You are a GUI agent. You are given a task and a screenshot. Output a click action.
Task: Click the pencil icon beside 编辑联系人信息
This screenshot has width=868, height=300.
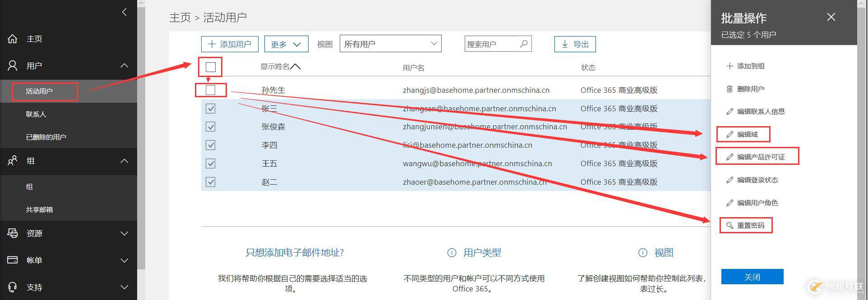point(729,111)
